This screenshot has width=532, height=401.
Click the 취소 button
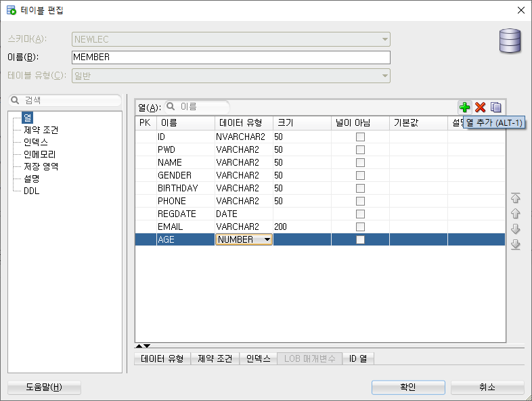[x=487, y=387]
